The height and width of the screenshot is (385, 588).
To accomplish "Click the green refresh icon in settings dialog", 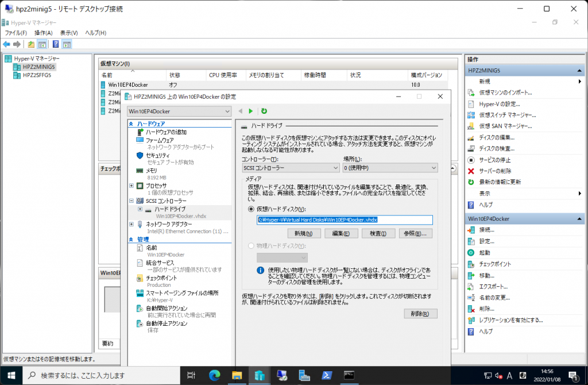I will pyautogui.click(x=264, y=111).
